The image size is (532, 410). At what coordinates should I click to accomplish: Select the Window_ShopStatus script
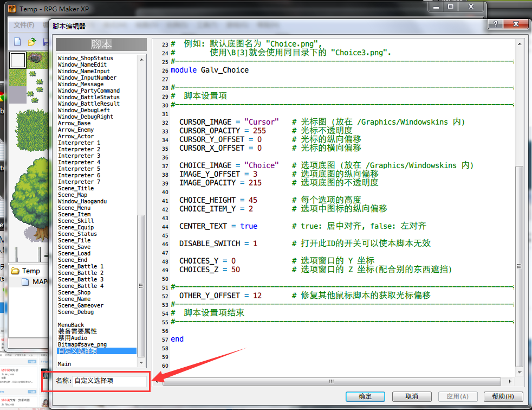pos(86,58)
